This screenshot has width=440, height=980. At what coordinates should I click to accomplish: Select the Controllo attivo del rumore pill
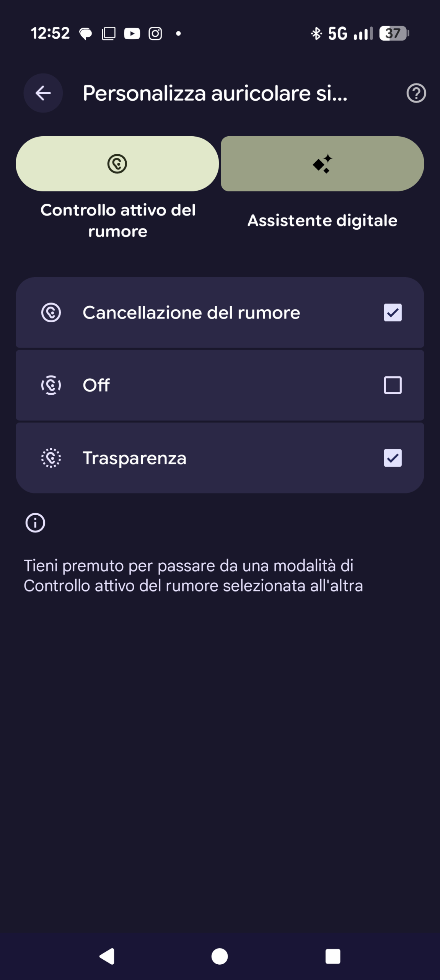[x=117, y=164]
